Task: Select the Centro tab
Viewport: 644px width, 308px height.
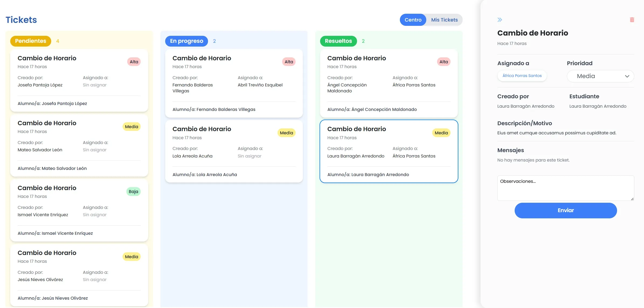Action: (413, 19)
